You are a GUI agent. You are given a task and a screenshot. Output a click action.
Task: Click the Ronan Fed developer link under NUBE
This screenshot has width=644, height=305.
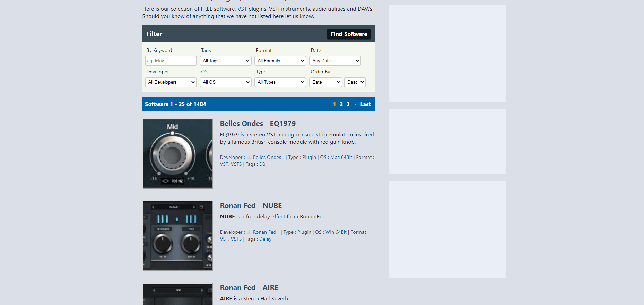point(264,232)
